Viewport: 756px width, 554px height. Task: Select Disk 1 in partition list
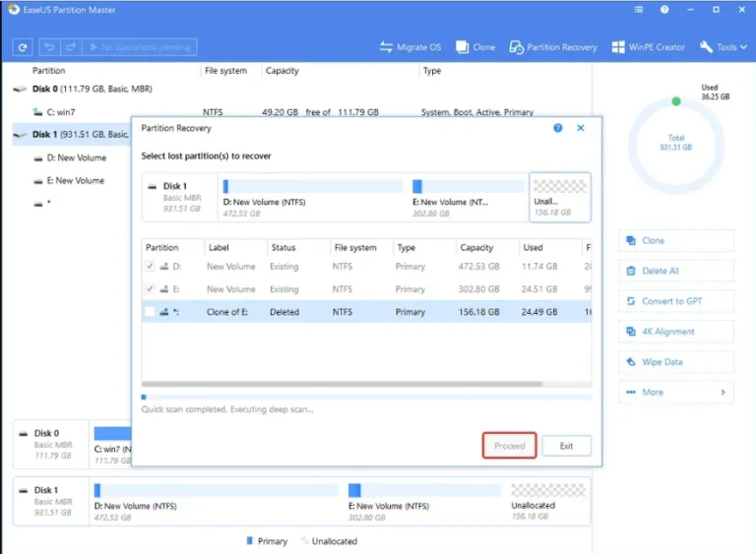click(x=71, y=135)
